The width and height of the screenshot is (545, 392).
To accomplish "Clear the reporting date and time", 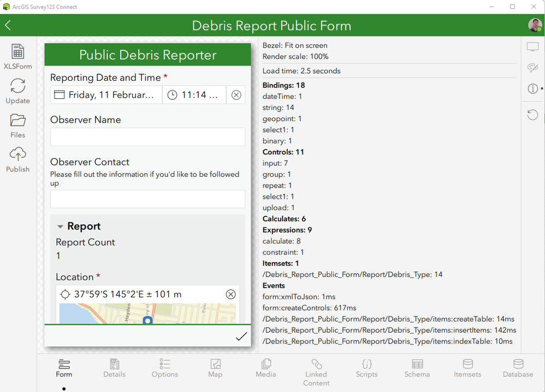I will 236,95.
